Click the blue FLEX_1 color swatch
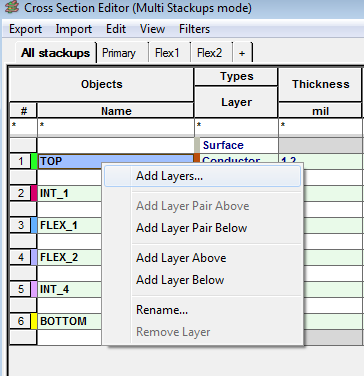 [34, 225]
